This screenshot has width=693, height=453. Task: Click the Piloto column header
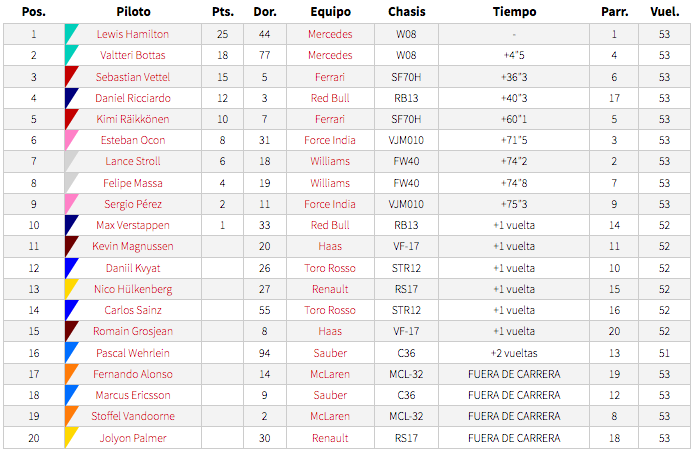[x=133, y=11]
